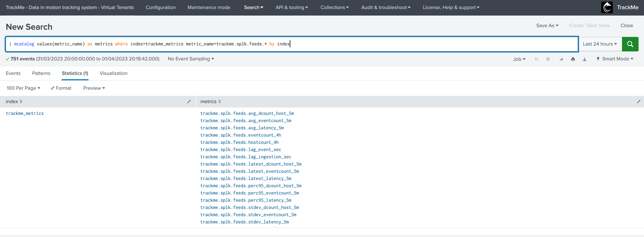Click trackme.splk.feeds.stdev_latency_5m metric
The height and width of the screenshot is (237, 644).
[x=245, y=222]
